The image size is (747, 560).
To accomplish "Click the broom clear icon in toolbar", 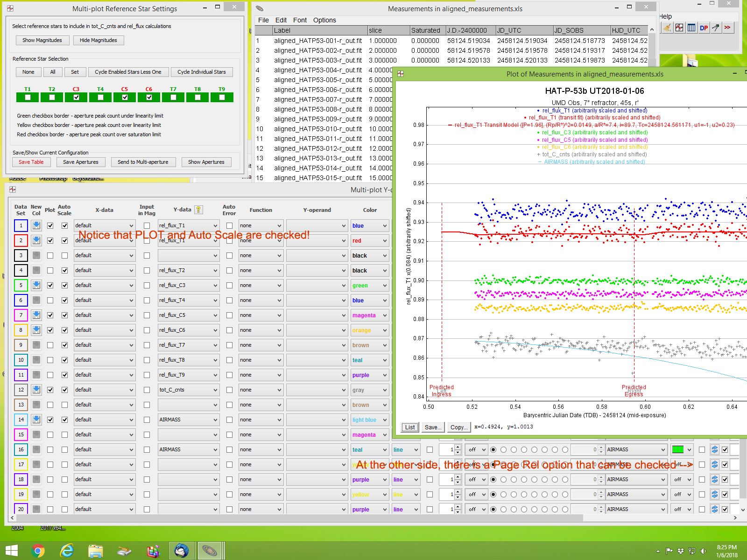I will [667, 28].
